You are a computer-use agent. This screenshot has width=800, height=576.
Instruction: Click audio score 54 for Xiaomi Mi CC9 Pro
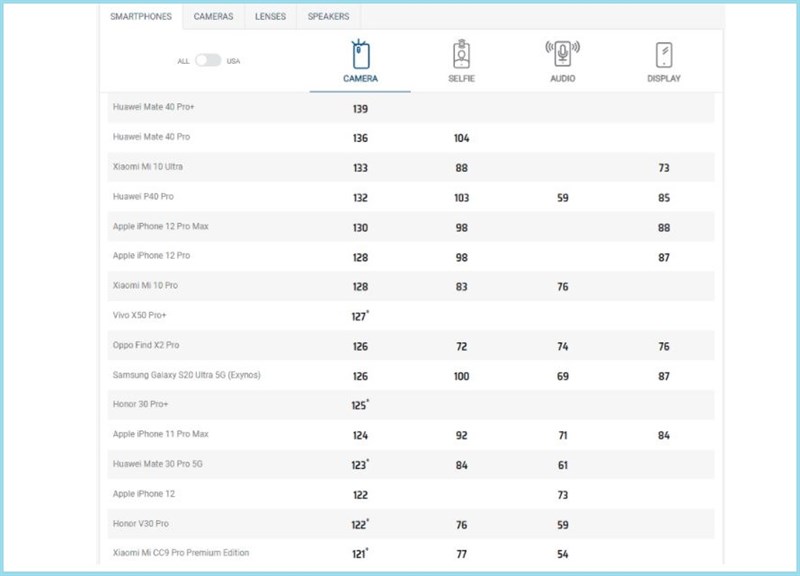coord(563,554)
